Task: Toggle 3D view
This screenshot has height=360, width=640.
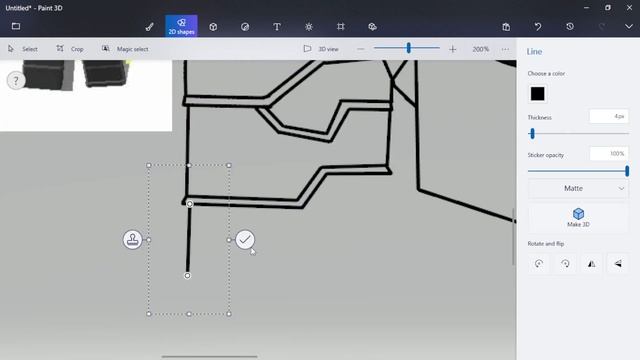Action: tap(321, 49)
